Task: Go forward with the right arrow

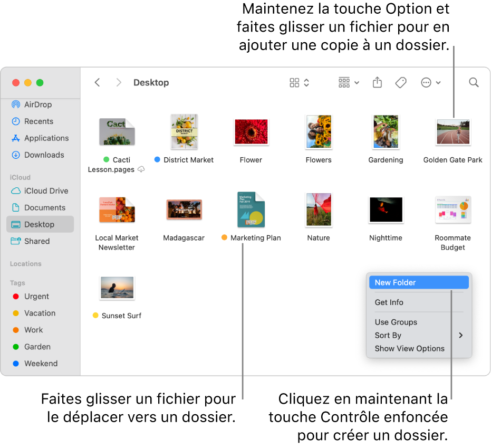Action: (118, 83)
